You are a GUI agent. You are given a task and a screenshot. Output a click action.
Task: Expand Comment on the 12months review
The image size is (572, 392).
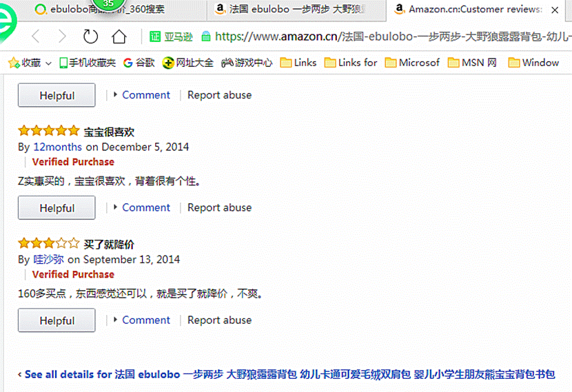pyautogui.click(x=145, y=207)
